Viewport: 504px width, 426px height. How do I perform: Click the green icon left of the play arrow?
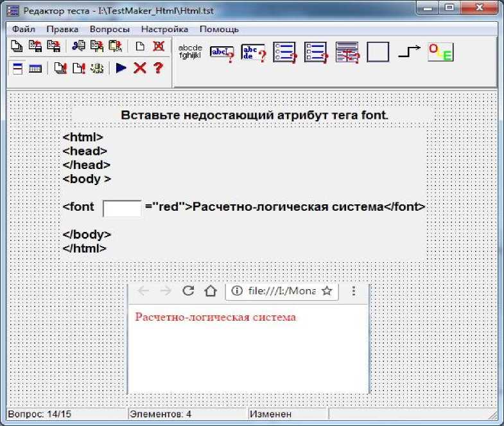tap(97, 68)
